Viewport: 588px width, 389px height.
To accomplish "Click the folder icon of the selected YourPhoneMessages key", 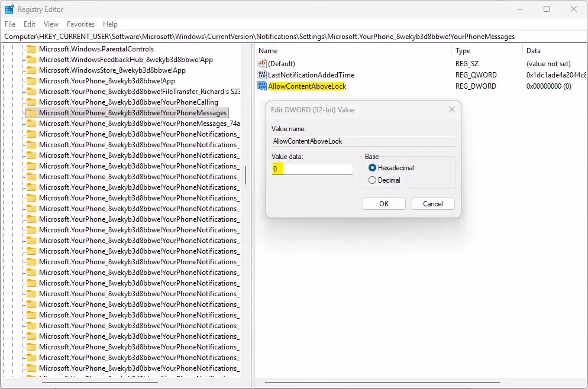I will (31, 112).
